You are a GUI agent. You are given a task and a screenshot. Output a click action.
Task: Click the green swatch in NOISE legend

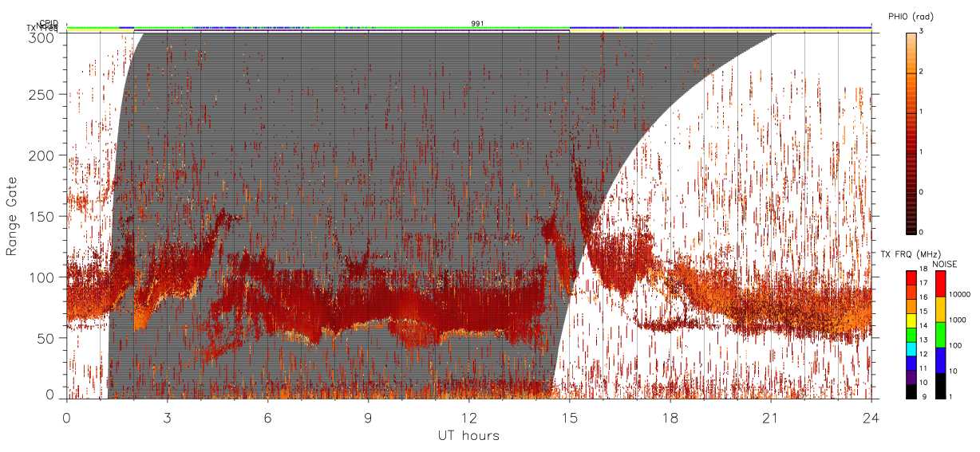(x=940, y=334)
